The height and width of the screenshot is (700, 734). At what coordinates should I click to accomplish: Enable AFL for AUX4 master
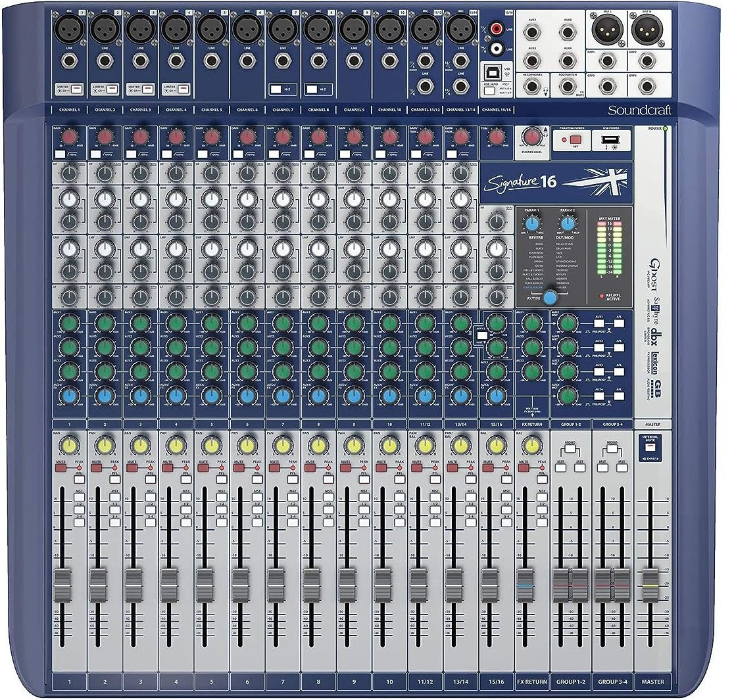tap(619, 396)
